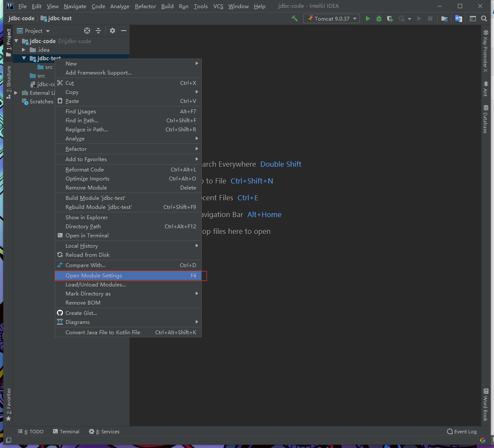Open the Build menu in menu bar

click(167, 6)
